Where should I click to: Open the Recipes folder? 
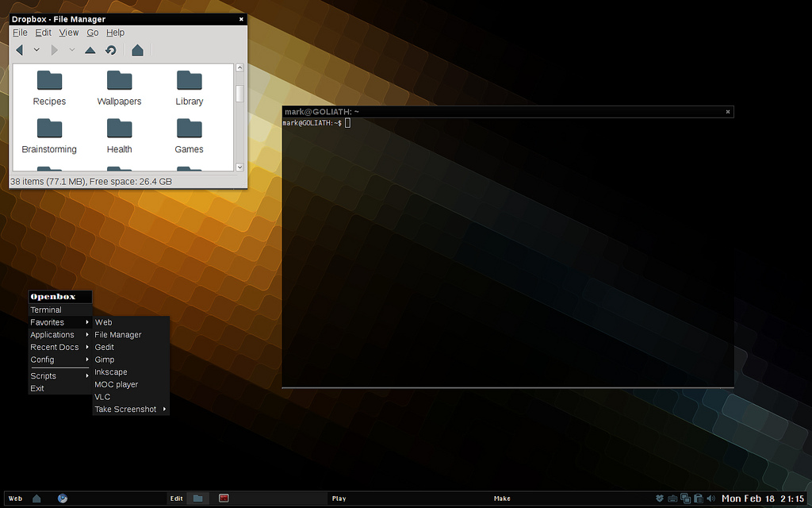49,88
